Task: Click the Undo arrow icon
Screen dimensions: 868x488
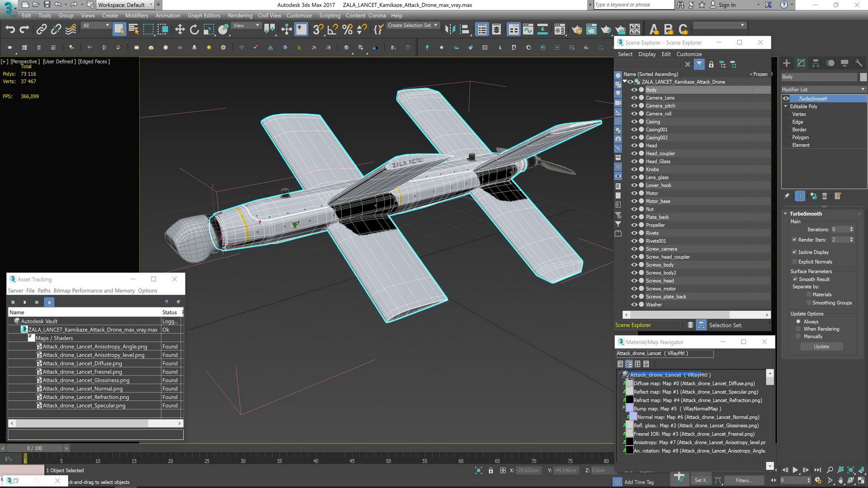Action: [10, 30]
